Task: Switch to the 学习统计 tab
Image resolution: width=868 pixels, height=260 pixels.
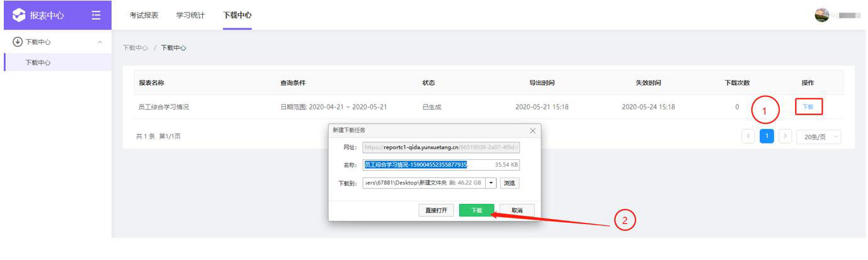Action: click(x=190, y=15)
